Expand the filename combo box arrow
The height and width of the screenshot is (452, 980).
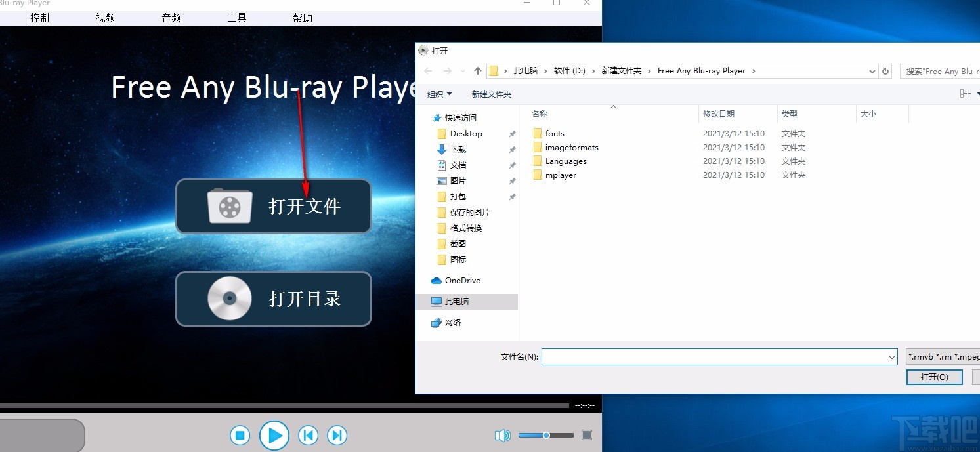click(x=891, y=356)
